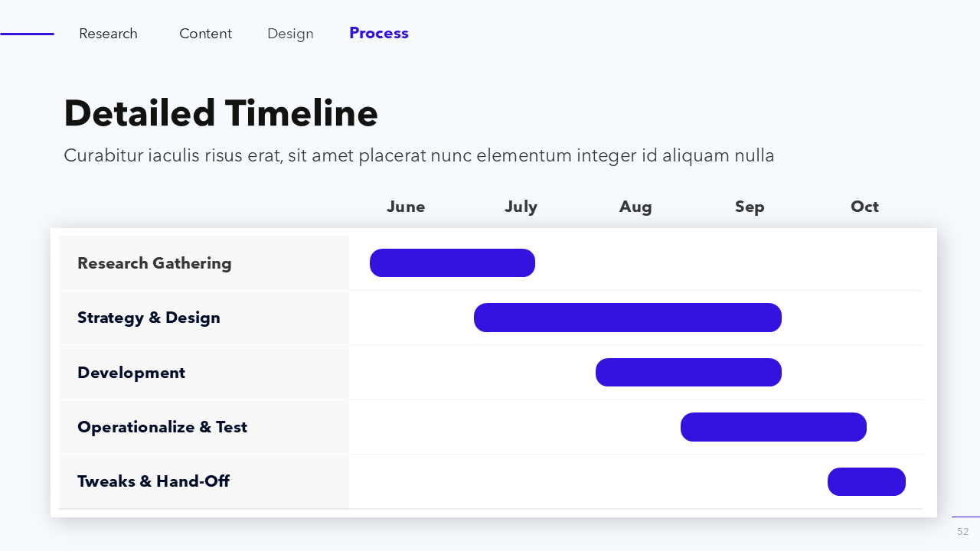The width and height of the screenshot is (980, 551).
Task: Click the Development timeline bar
Action: (688, 373)
